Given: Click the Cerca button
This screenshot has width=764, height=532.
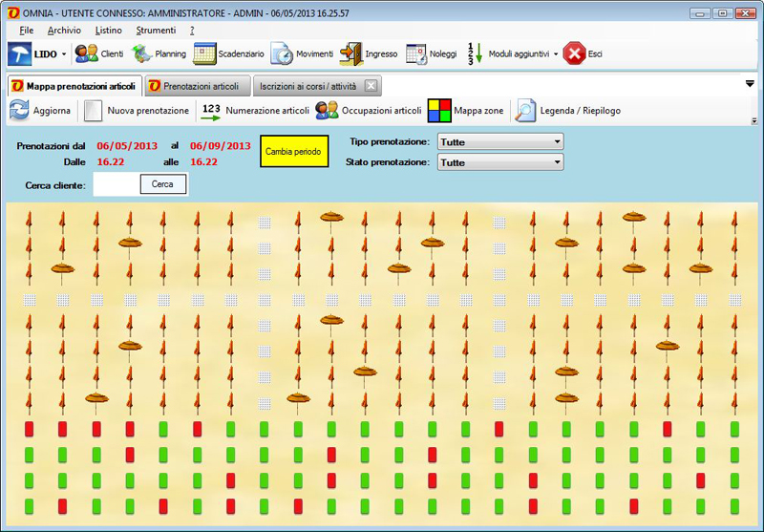Looking at the screenshot, I should (x=162, y=184).
